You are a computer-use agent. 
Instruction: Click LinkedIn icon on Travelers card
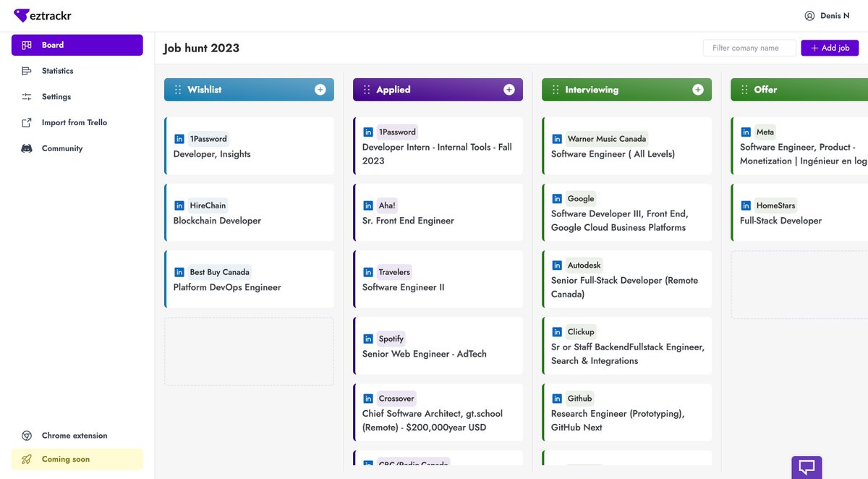(368, 272)
